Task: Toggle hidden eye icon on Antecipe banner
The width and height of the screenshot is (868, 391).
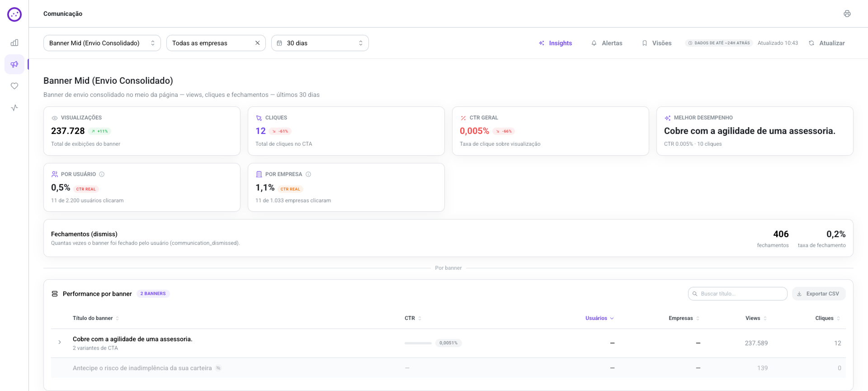Action: click(x=218, y=368)
